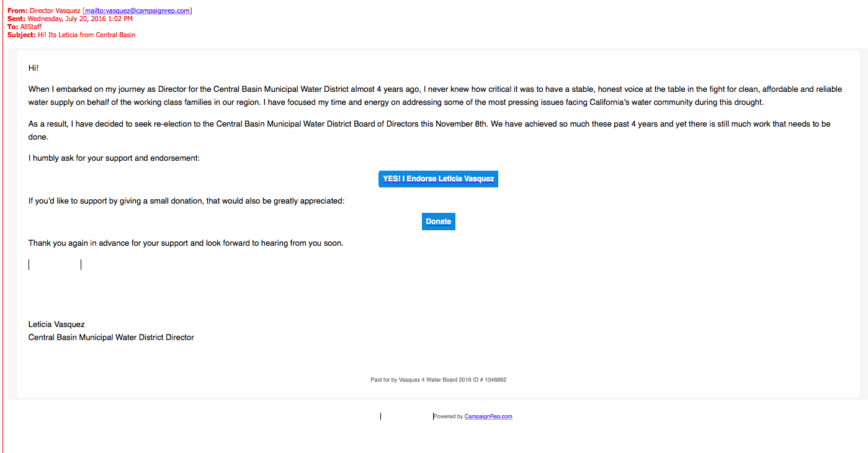The width and height of the screenshot is (868, 453).
Task: Click the blank placeholder left of Powered by
Action: pos(406,416)
